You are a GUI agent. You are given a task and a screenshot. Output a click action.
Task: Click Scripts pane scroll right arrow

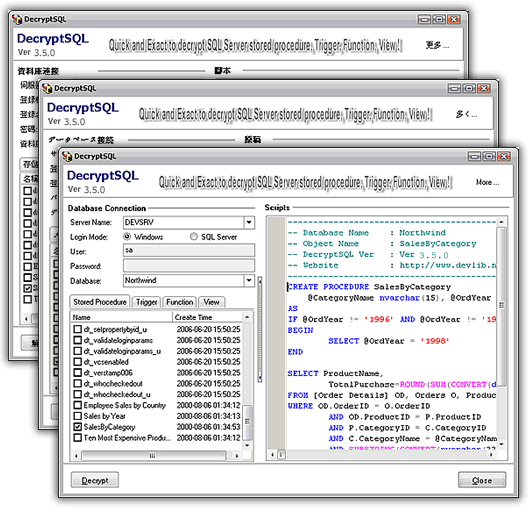click(491, 455)
